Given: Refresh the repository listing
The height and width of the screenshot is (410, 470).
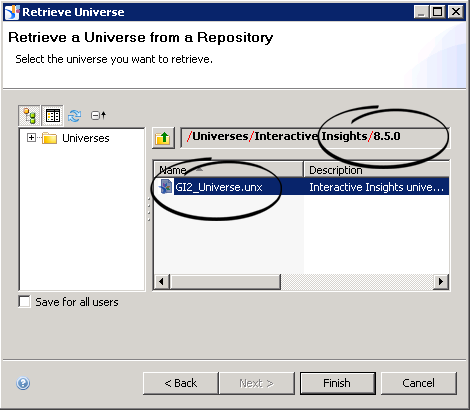Looking at the screenshot, I should pos(74,116).
